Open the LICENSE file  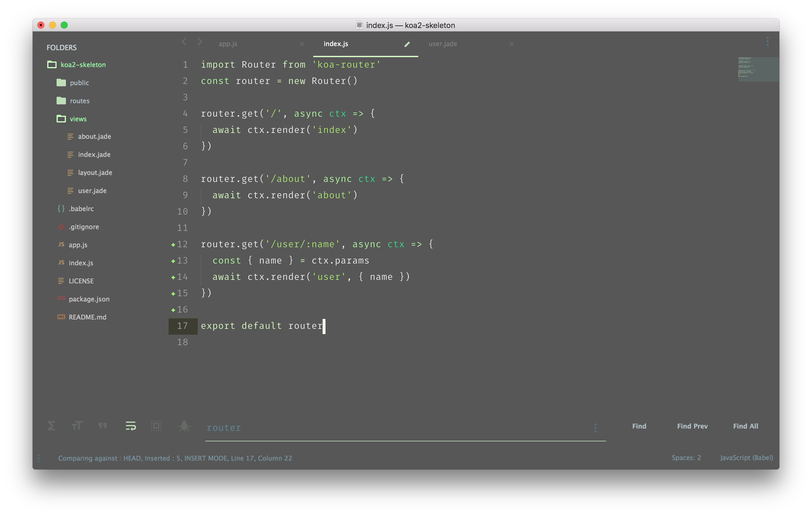coord(81,281)
